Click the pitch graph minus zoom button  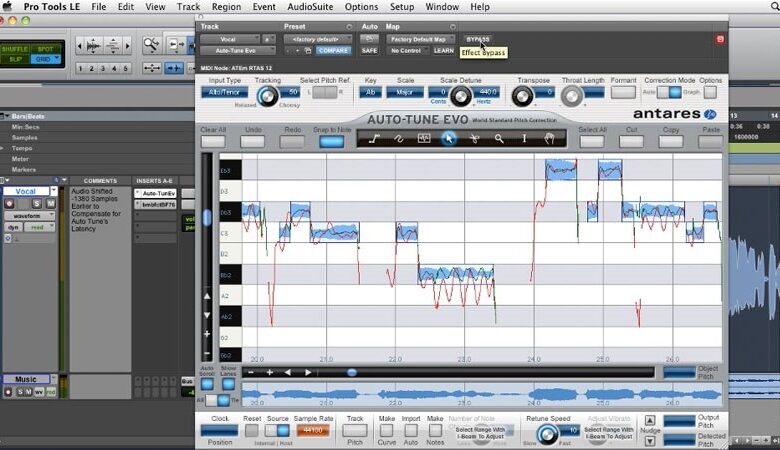(x=251, y=372)
